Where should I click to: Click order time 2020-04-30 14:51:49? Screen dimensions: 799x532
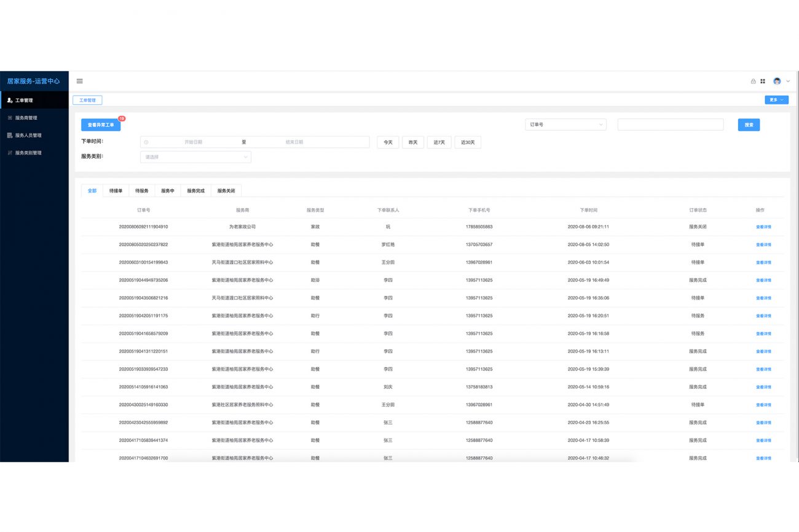click(x=588, y=405)
